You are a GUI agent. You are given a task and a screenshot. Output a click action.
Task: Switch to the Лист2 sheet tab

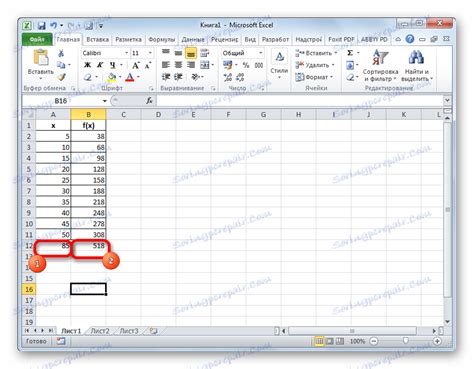click(100, 331)
